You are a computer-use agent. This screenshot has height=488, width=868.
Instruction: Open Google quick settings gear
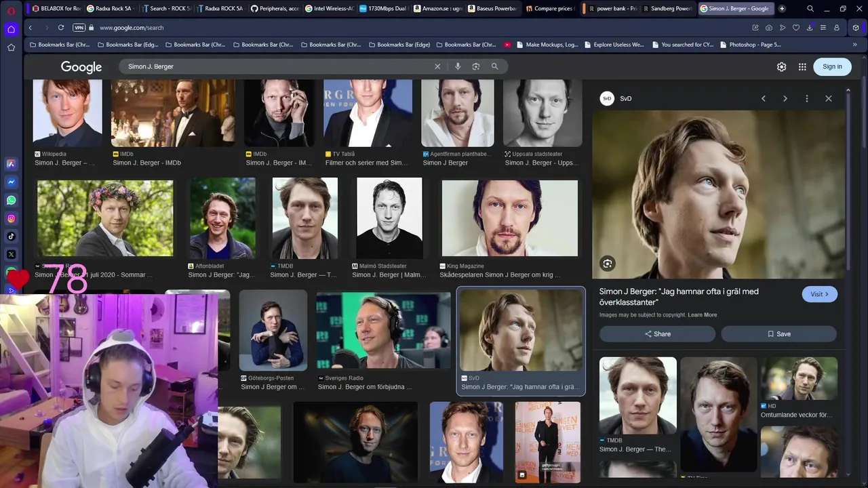782,66
